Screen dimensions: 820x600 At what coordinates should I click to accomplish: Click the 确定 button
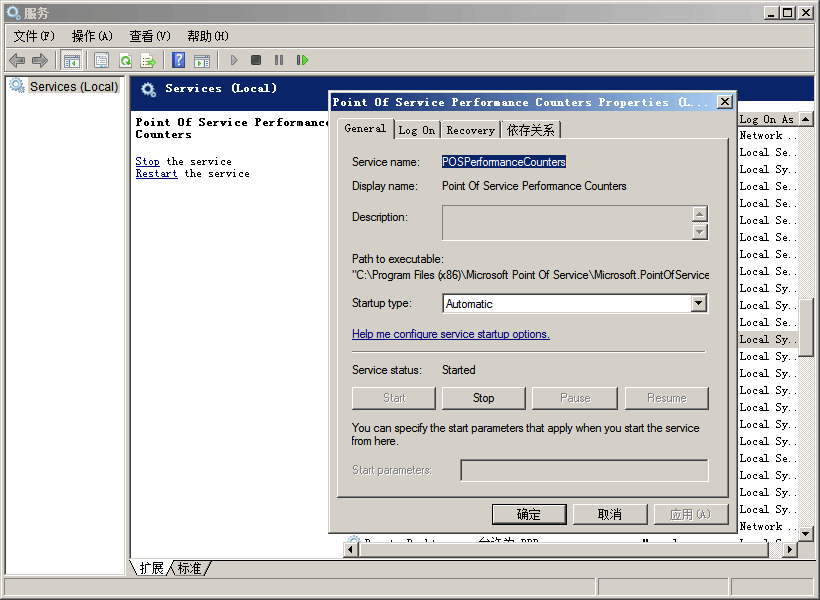pos(529,514)
